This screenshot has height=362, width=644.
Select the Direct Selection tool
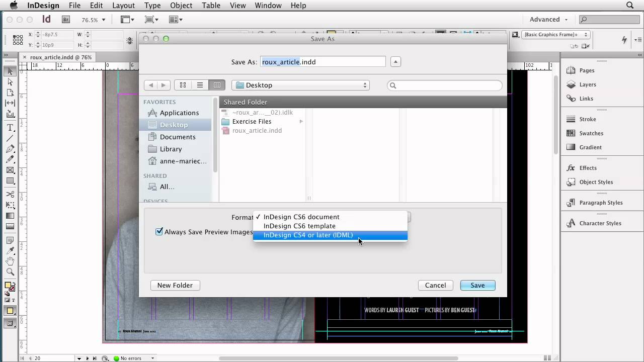click(10, 82)
